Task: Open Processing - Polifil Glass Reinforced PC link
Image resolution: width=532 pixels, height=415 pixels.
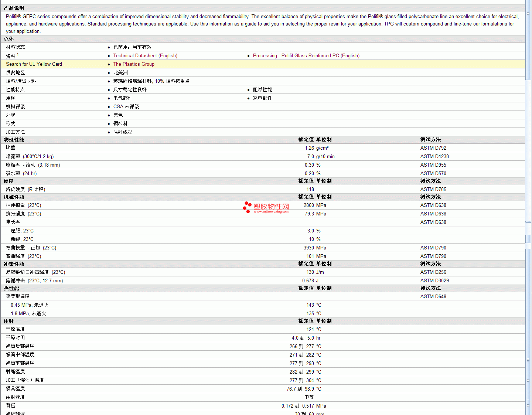Action: pyautogui.click(x=306, y=55)
